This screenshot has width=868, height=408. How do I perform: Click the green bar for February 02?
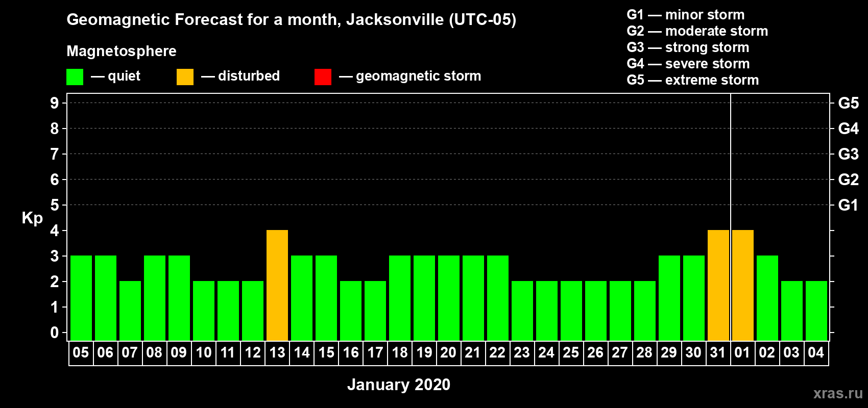pyautogui.click(x=767, y=298)
